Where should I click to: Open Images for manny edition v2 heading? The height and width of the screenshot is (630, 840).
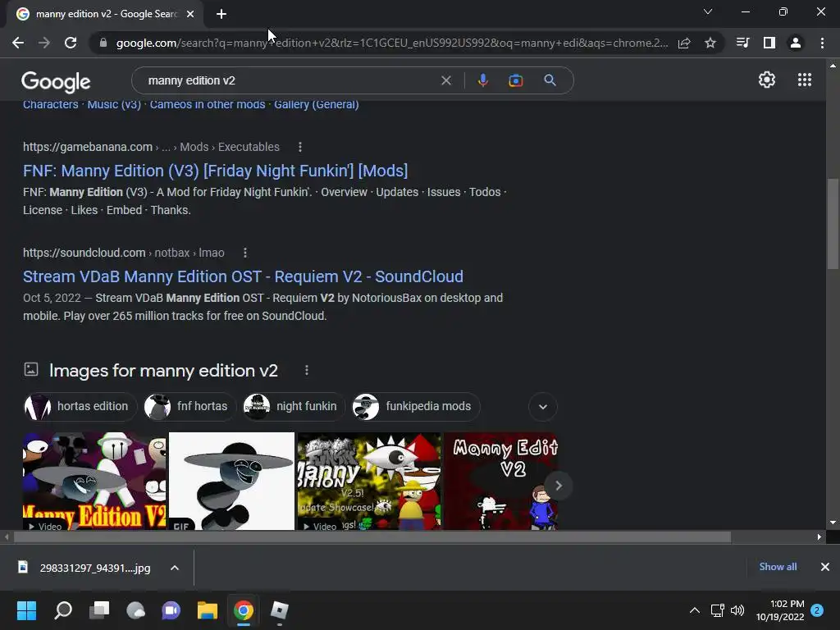163,370
